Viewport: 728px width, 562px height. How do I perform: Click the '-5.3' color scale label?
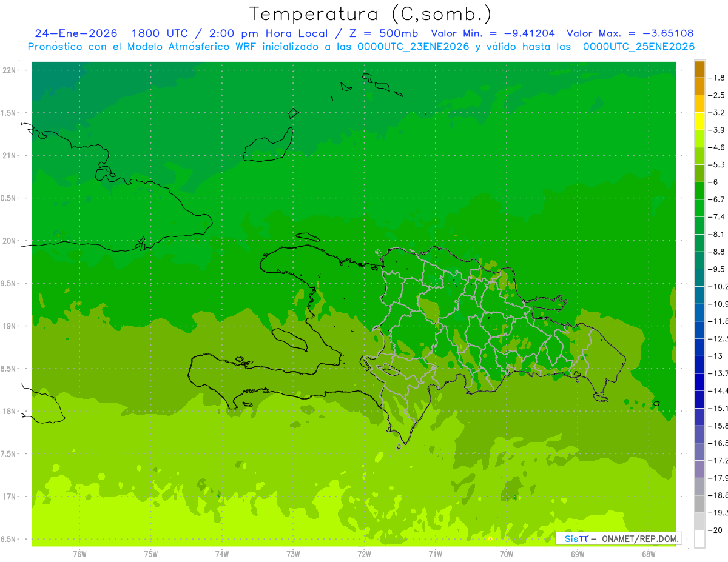click(x=716, y=164)
